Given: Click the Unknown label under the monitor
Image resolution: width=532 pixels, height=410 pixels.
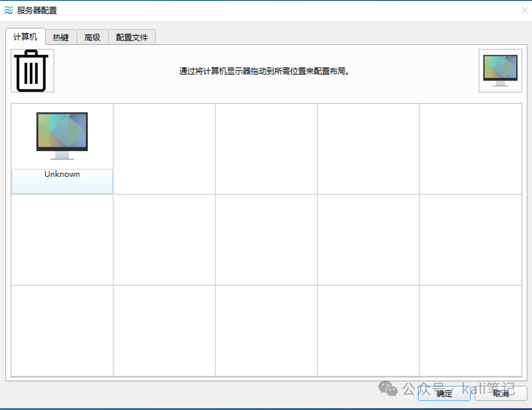Looking at the screenshot, I should click(x=62, y=174).
